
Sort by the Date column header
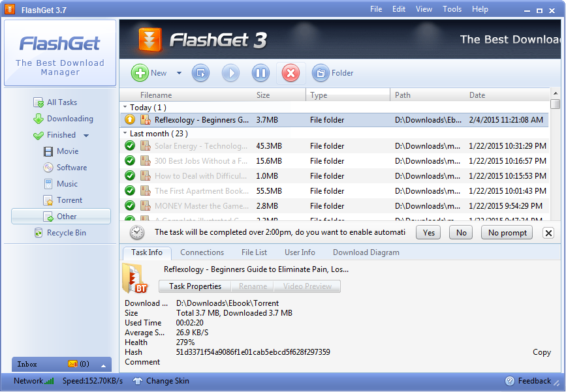(477, 95)
